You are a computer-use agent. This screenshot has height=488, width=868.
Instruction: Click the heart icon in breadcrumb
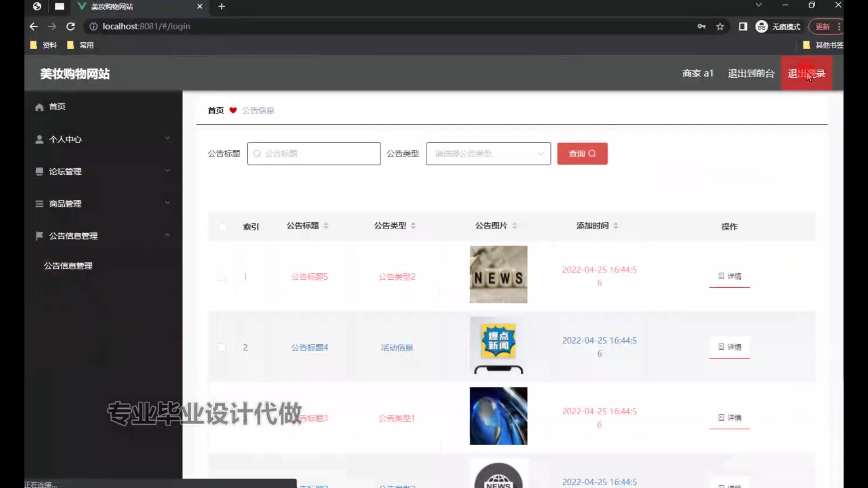point(233,110)
